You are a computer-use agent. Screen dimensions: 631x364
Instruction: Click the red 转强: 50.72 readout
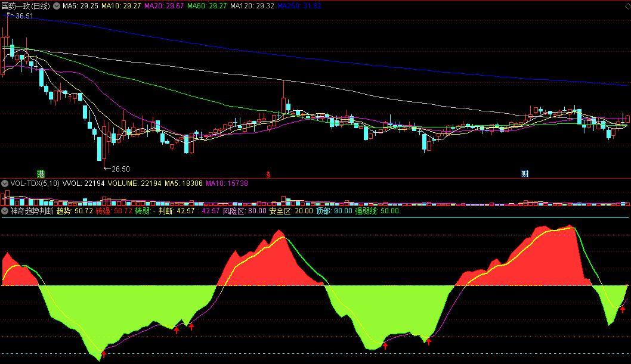(114, 211)
